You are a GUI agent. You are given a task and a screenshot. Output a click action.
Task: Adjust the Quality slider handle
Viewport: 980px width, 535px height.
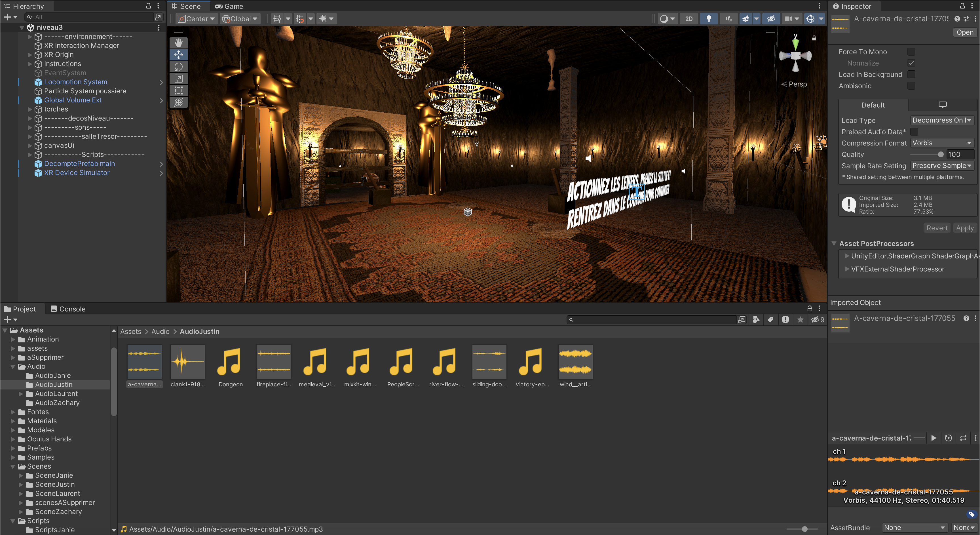[x=940, y=155]
